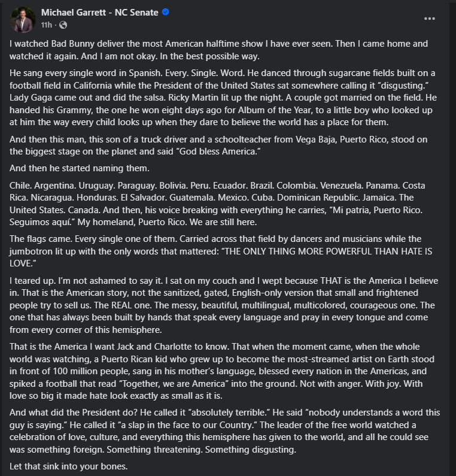Click the line "Let that sink into your bones."
The width and height of the screenshot is (456, 476).
pos(69,465)
